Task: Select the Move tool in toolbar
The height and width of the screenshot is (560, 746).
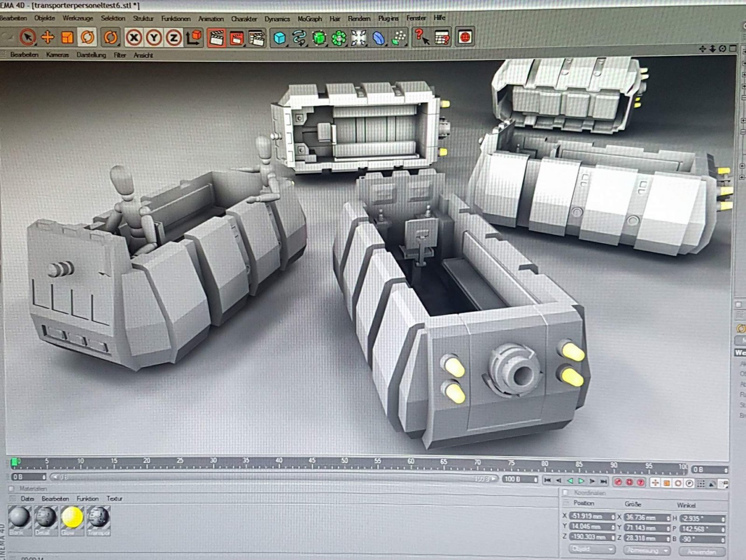Action: tap(48, 37)
